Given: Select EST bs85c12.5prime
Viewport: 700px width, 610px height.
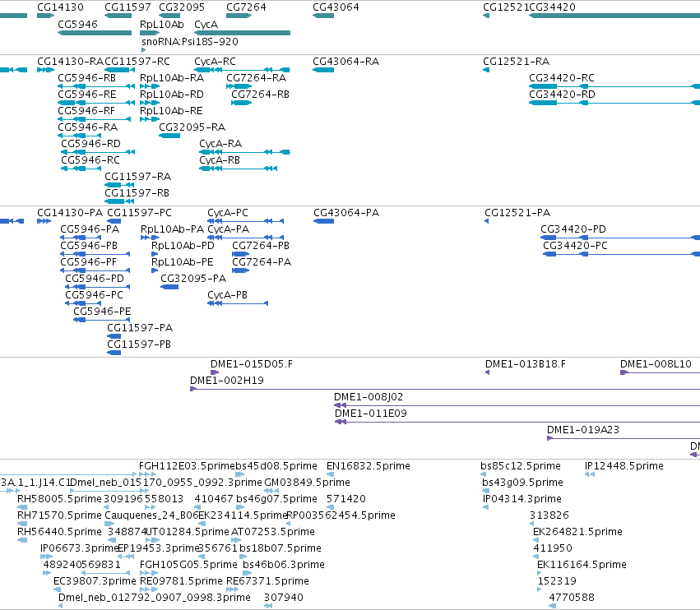Looking at the screenshot, I should click(521, 466).
